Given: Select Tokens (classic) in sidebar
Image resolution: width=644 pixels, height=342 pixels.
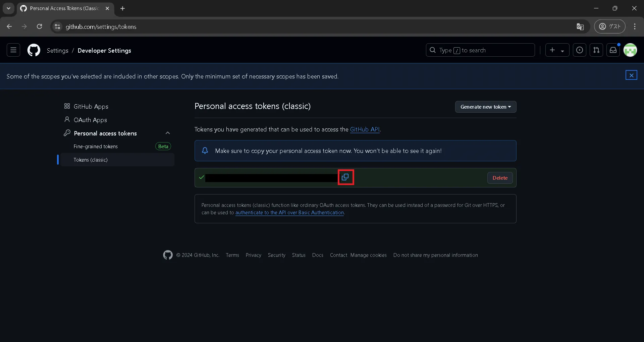Looking at the screenshot, I should pos(117,160).
